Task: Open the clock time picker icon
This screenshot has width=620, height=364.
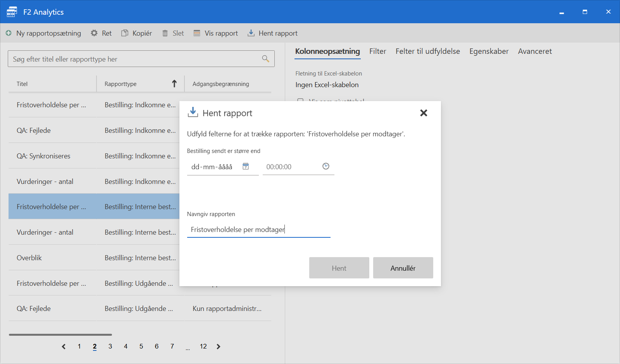Action: point(326,166)
